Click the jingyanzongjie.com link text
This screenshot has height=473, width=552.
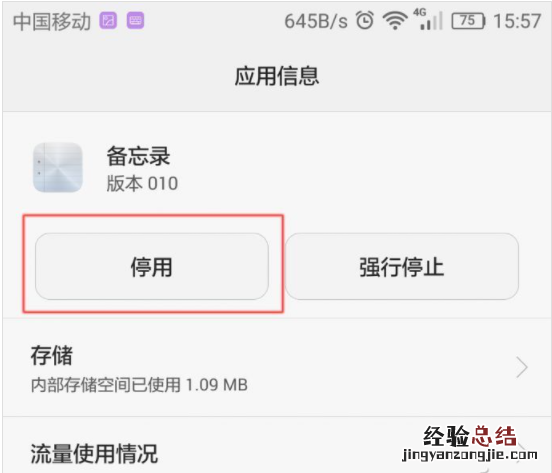(470, 455)
